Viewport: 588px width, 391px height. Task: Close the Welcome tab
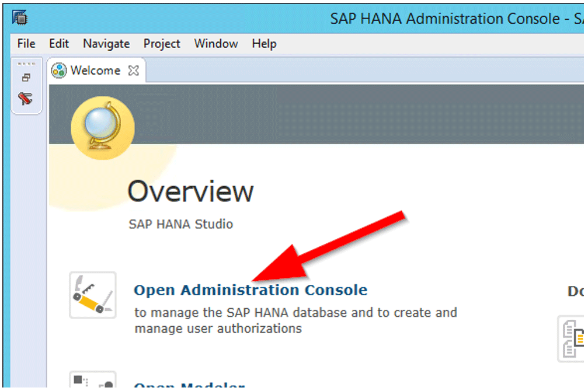click(x=134, y=71)
